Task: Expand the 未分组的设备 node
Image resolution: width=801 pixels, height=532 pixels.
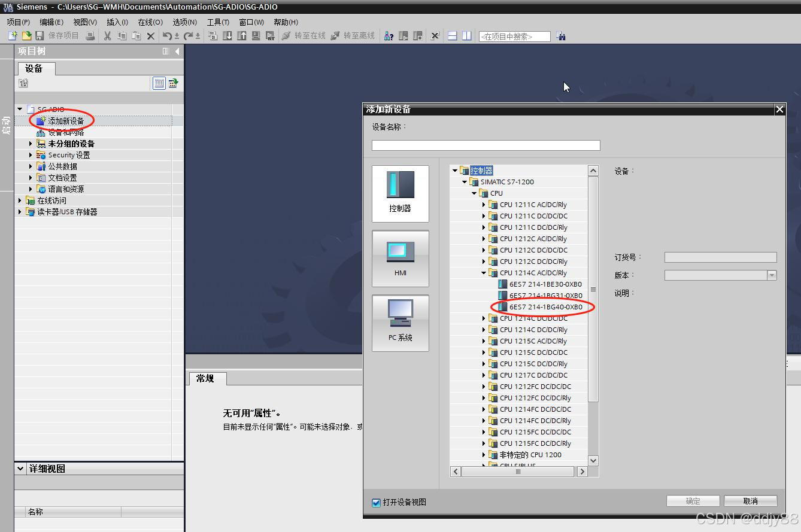Action: click(x=31, y=144)
